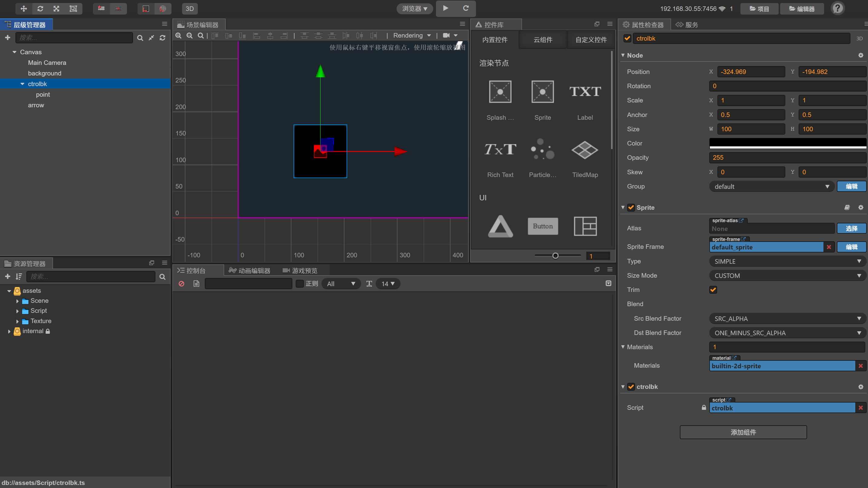Select the rotate transform tool
The image size is (868, 488).
pyautogui.click(x=40, y=8)
